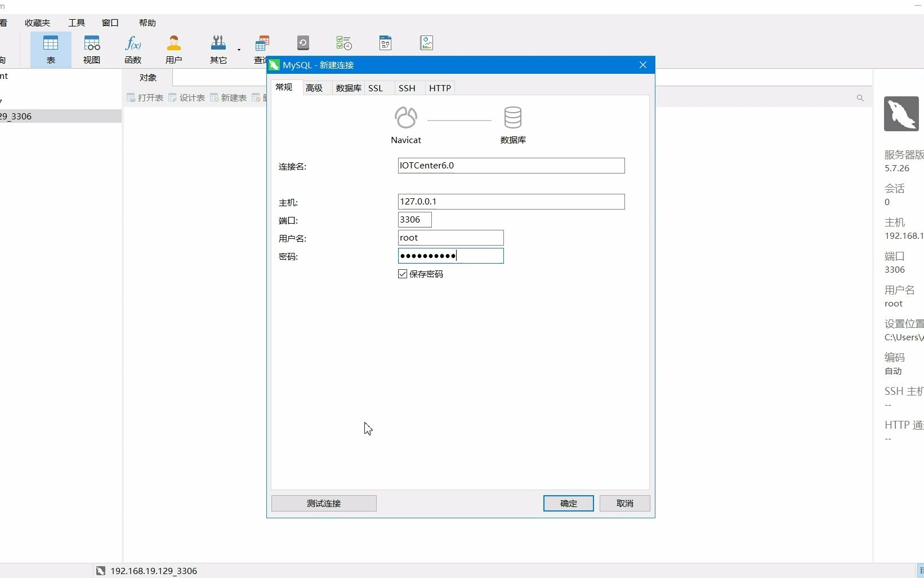The height and width of the screenshot is (578, 924).
Task: Open the 函数 (Function) toolbar icon
Action: (x=133, y=50)
